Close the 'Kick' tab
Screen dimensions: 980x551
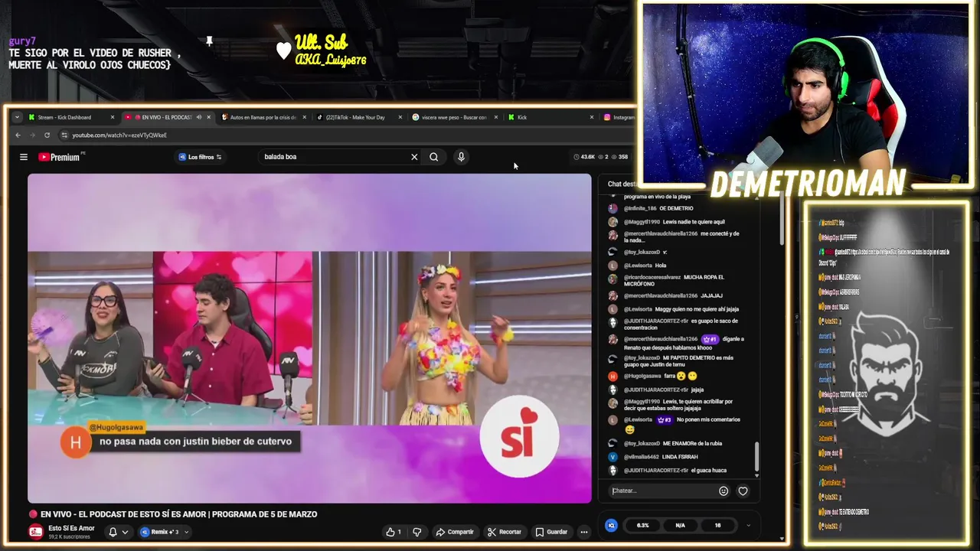[592, 117]
